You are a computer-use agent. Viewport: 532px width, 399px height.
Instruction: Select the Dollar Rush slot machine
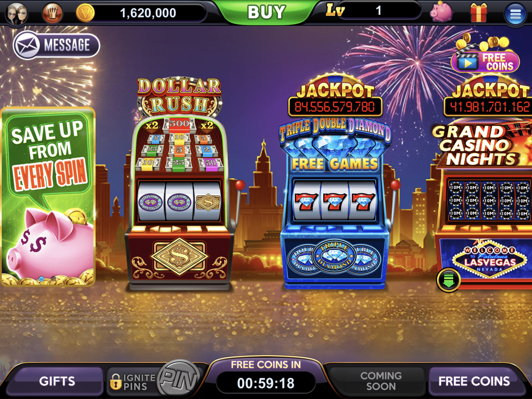(x=180, y=184)
